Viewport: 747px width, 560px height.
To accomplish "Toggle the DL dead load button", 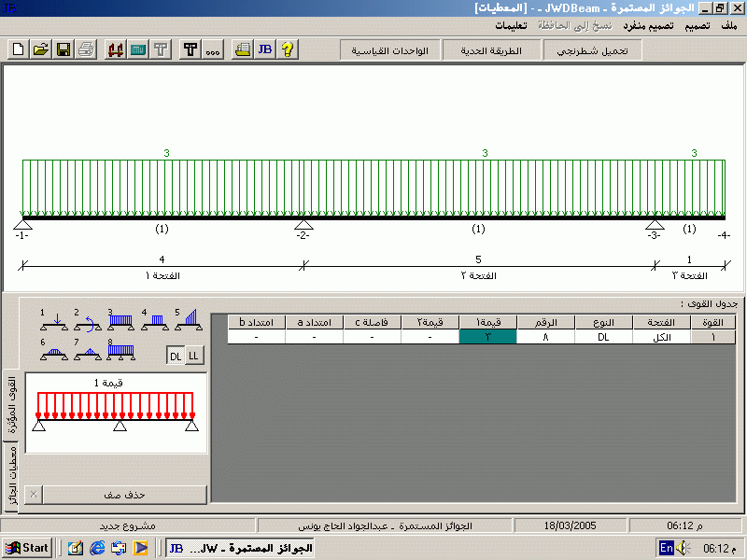I will [176, 356].
